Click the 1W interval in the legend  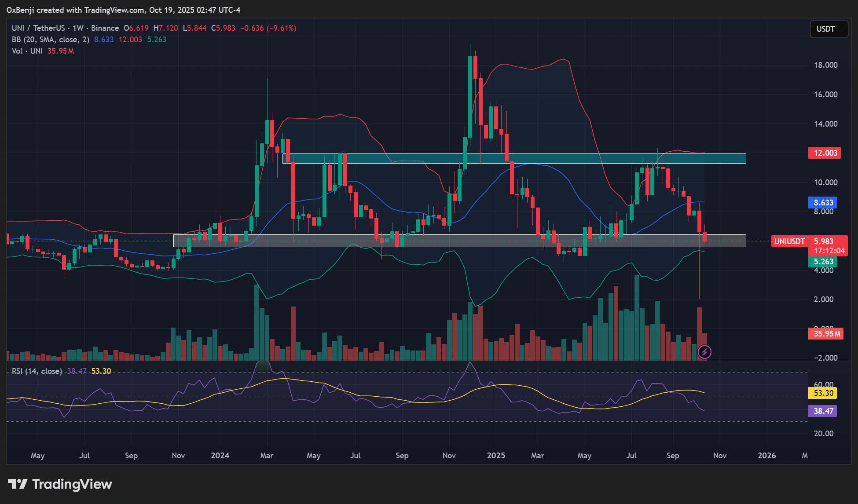[x=78, y=28]
